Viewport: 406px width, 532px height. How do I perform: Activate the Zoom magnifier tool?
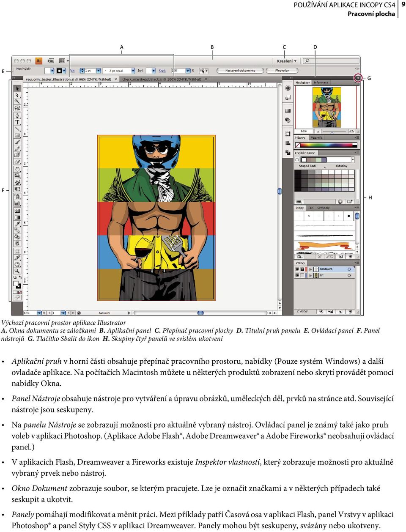17,271
